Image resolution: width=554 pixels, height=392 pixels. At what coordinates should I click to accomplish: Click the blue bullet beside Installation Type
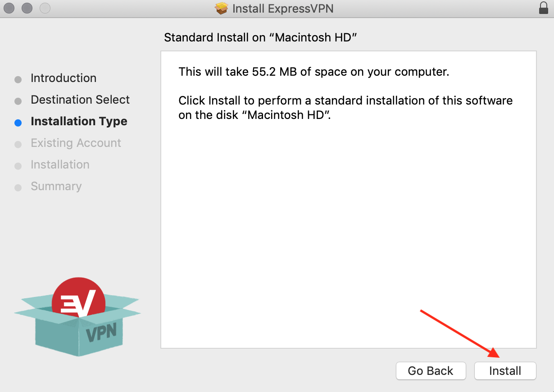click(x=18, y=123)
